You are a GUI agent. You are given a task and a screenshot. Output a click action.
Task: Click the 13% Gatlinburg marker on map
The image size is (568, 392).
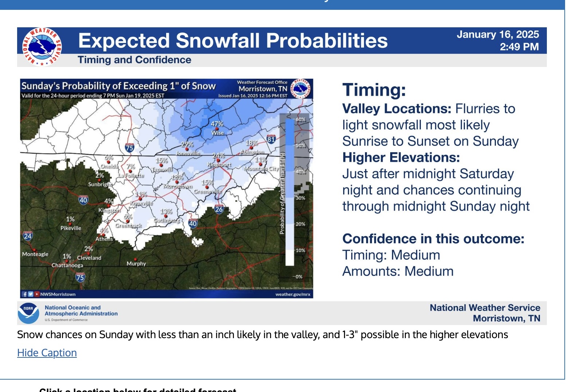(167, 216)
